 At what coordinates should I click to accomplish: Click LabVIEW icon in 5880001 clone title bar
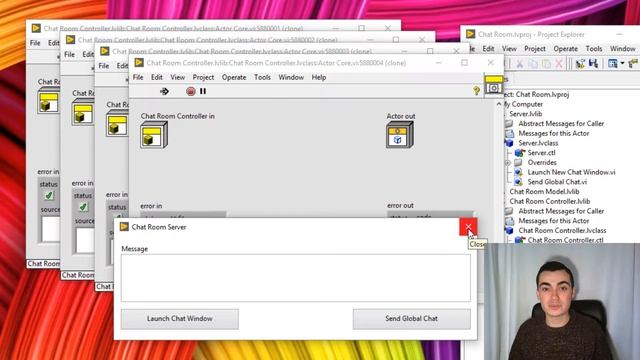(x=36, y=28)
